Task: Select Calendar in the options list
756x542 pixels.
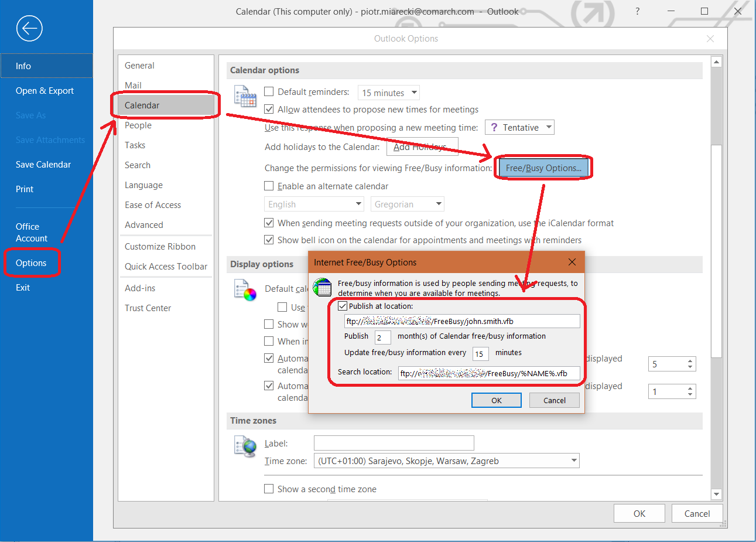Action: point(166,105)
